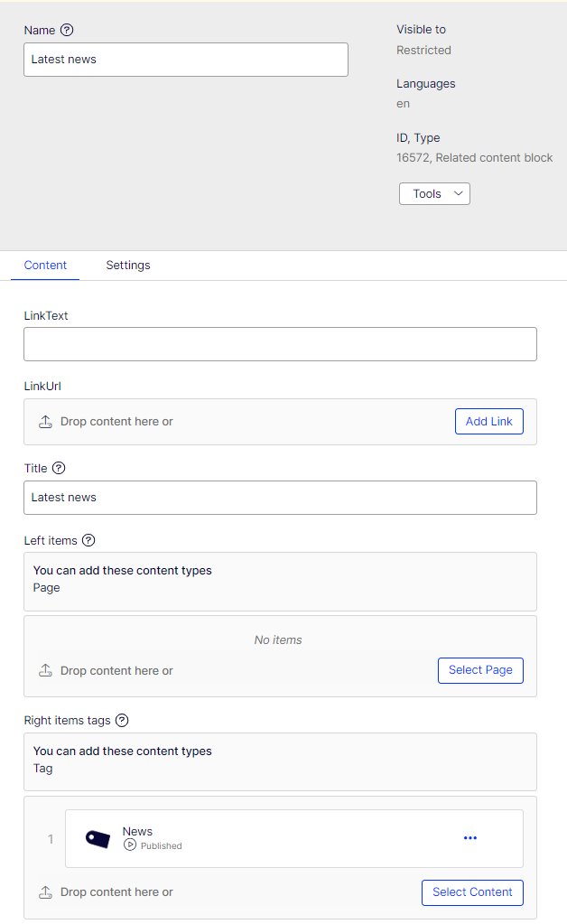Click the Select Page button

point(480,670)
